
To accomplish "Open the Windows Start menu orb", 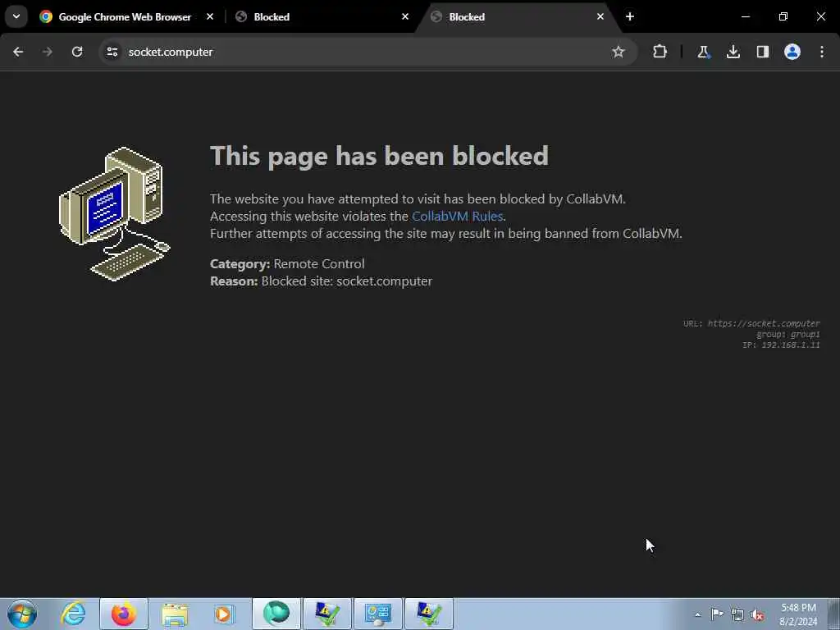I will click(22, 614).
